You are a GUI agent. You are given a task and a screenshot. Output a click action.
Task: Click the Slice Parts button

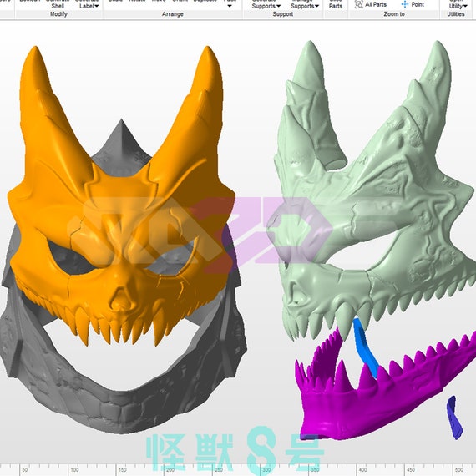[336, 3]
